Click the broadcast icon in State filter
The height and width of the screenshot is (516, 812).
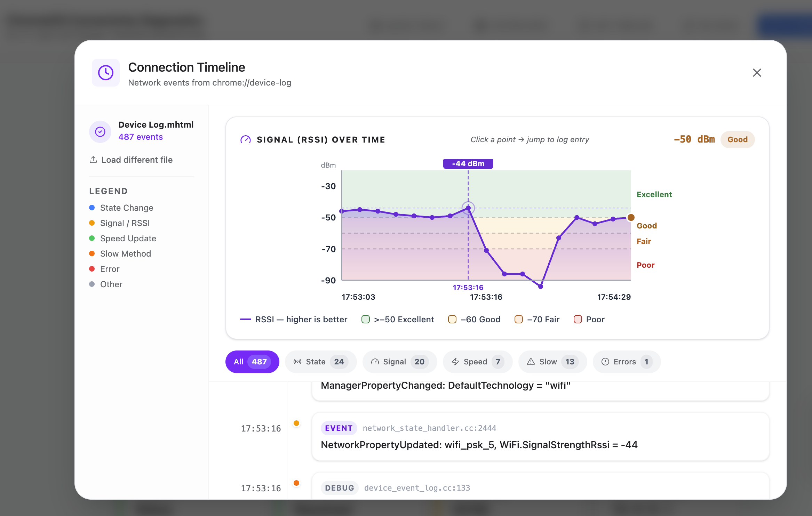297,362
